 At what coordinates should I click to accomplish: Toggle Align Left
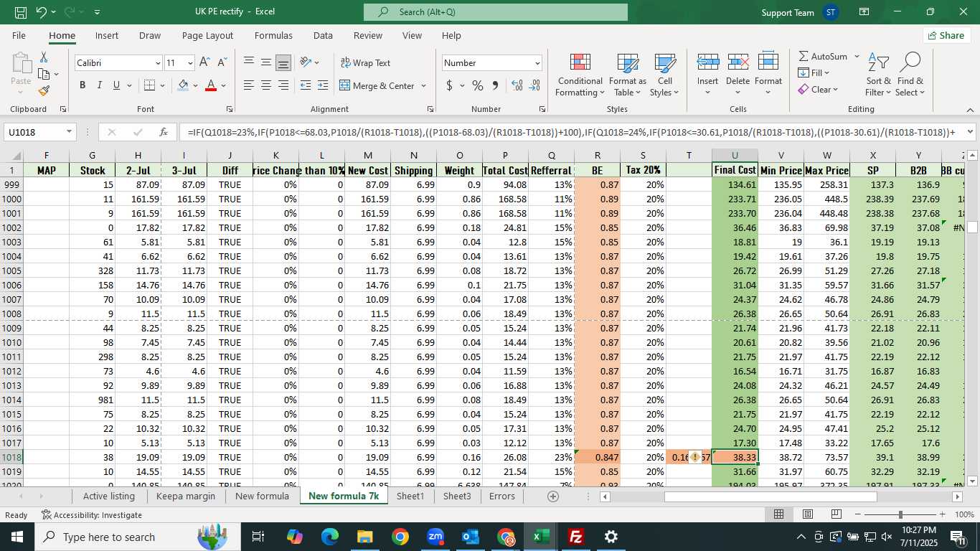pos(249,85)
